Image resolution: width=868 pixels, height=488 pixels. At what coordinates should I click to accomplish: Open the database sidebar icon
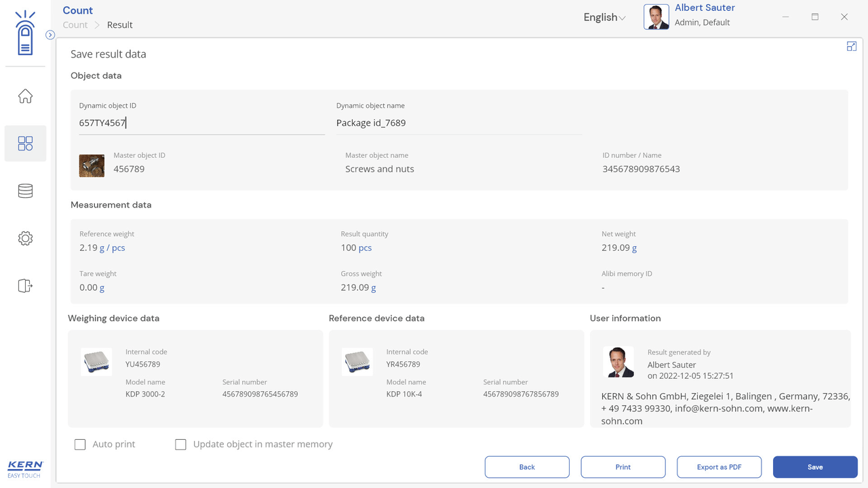(x=25, y=191)
